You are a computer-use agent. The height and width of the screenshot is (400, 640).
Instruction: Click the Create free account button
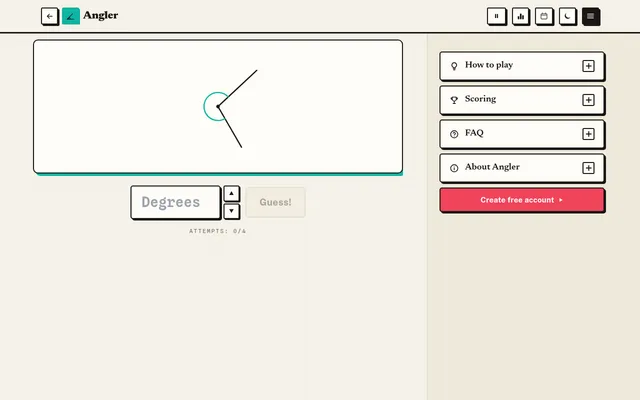point(522,200)
